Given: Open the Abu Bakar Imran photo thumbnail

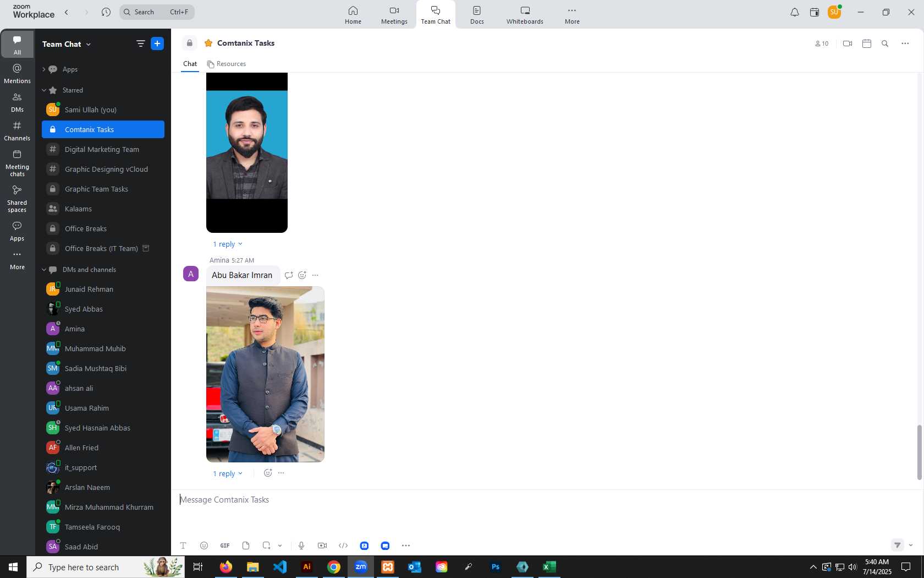Looking at the screenshot, I should point(265,374).
